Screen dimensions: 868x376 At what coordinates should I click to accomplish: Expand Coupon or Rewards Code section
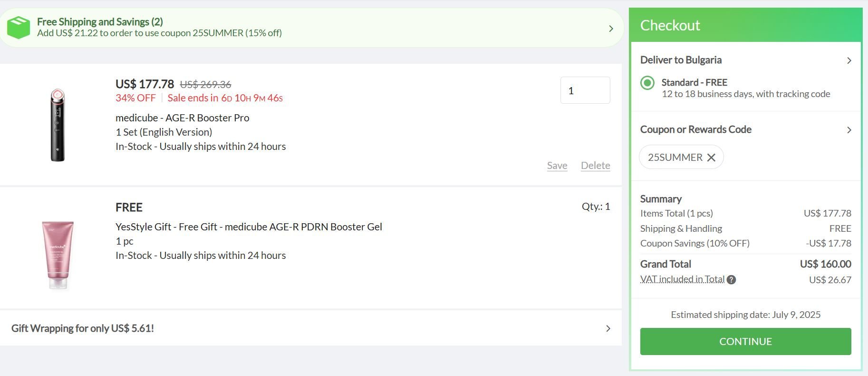coord(849,130)
